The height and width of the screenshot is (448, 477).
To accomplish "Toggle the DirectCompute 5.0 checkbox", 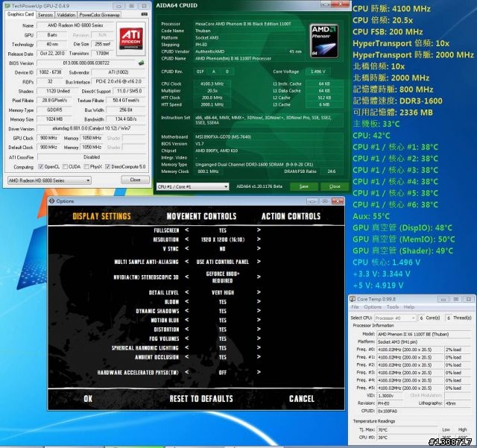I will (x=107, y=167).
